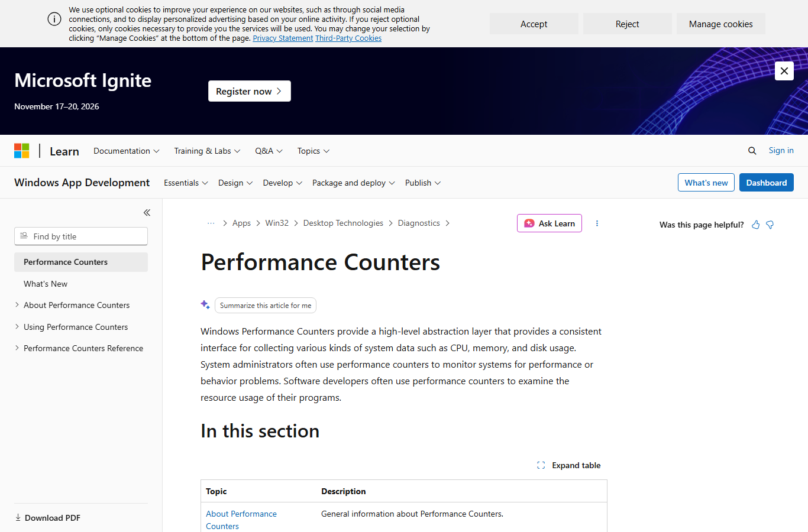This screenshot has width=808, height=532.
Task: Open the Privacy Statement link
Action: point(283,38)
